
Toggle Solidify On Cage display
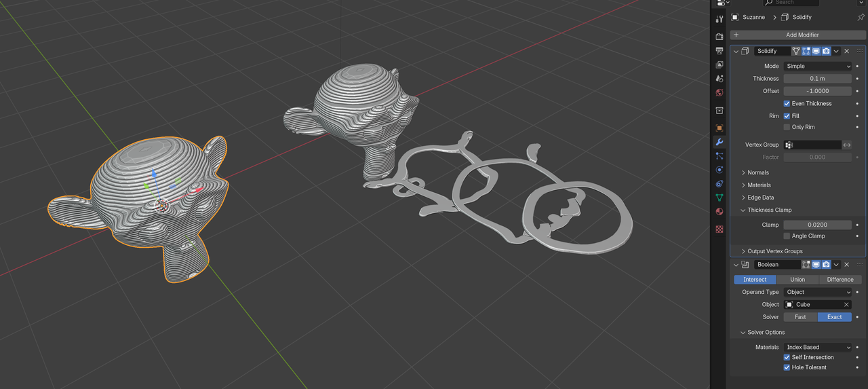pos(796,51)
